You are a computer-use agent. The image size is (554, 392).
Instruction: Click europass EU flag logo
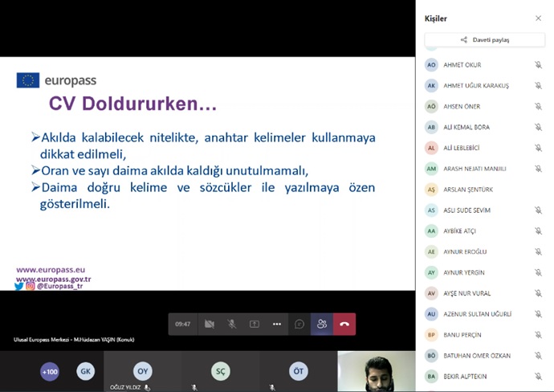28,80
